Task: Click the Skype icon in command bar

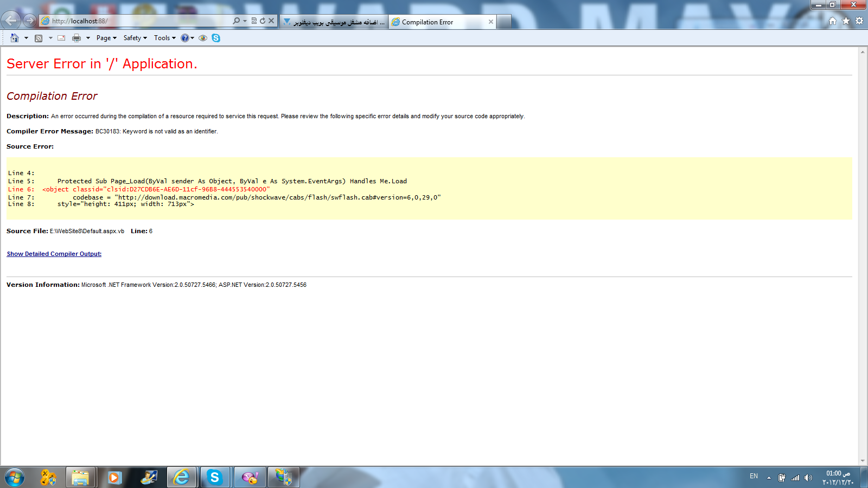Action: [x=216, y=38]
